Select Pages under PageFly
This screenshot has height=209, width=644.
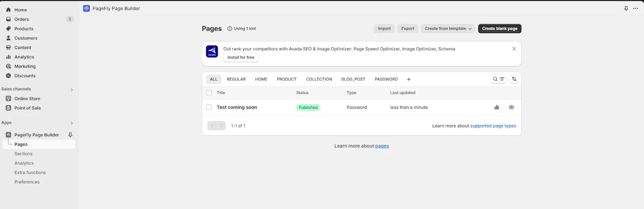(x=39, y=144)
